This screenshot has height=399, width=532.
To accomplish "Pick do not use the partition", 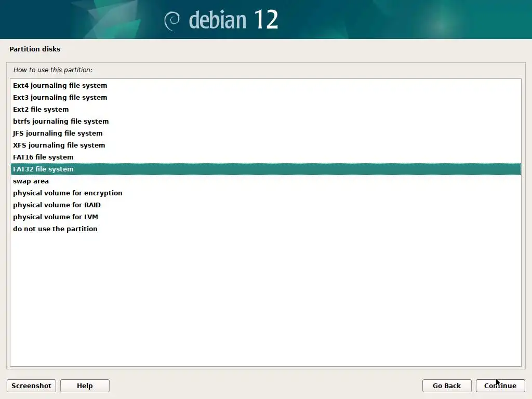I will tap(265, 229).
